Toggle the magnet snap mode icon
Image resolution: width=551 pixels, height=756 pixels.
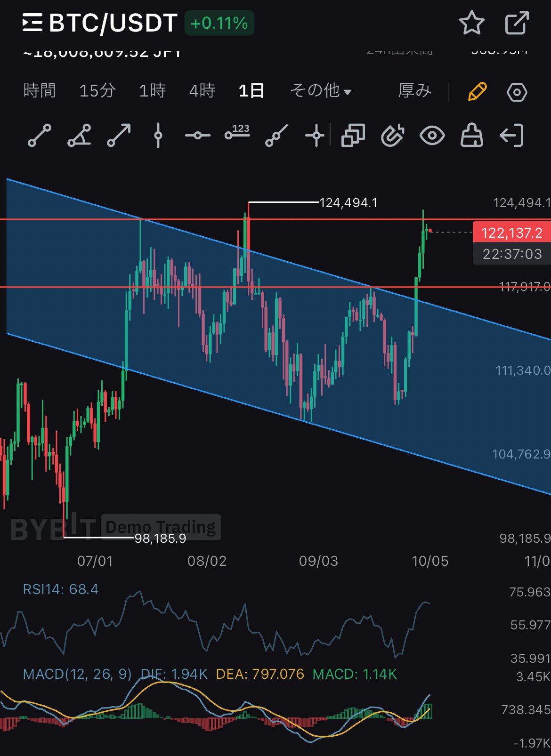(392, 136)
